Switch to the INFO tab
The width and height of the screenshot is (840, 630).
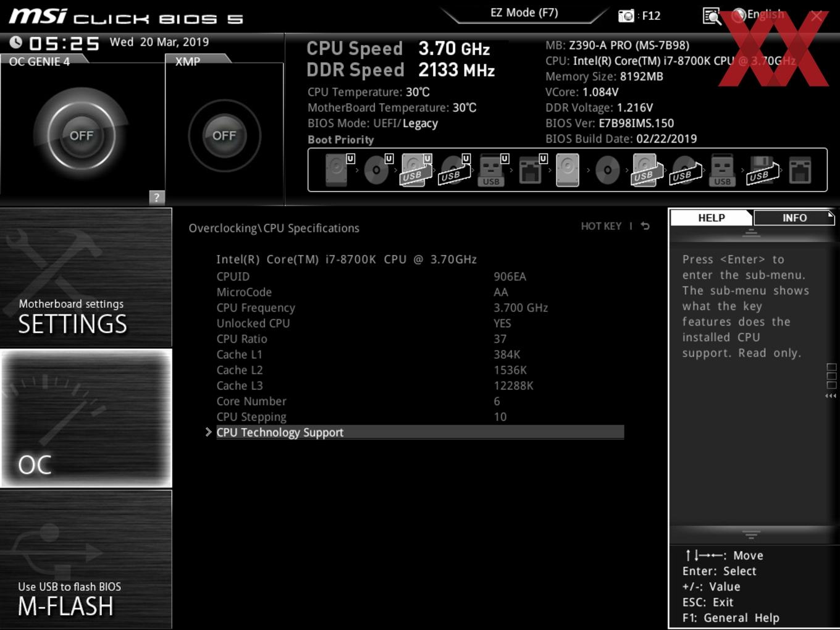tap(794, 218)
